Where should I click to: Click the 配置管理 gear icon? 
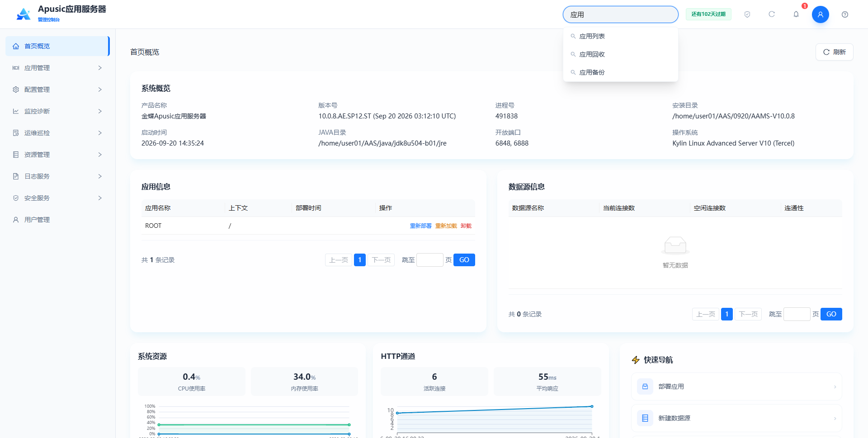pyautogui.click(x=16, y=89)
